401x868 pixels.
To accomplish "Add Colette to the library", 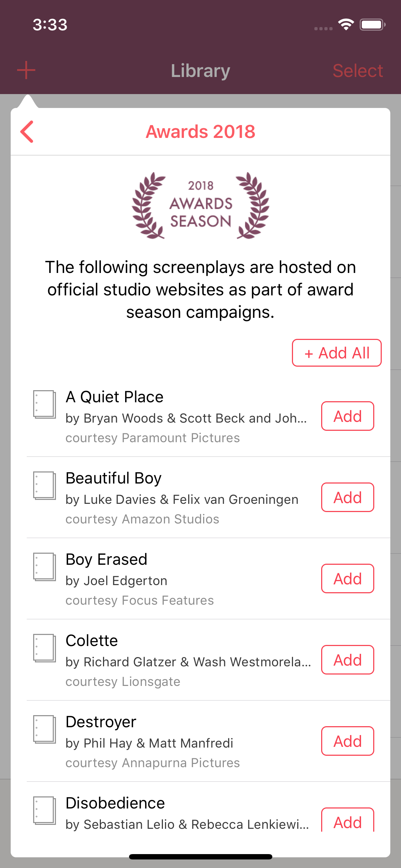I will coord(348,660).
